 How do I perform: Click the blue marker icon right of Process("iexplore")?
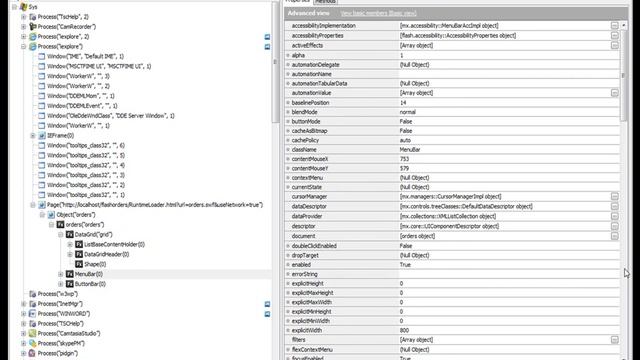[x=267, y=47]
